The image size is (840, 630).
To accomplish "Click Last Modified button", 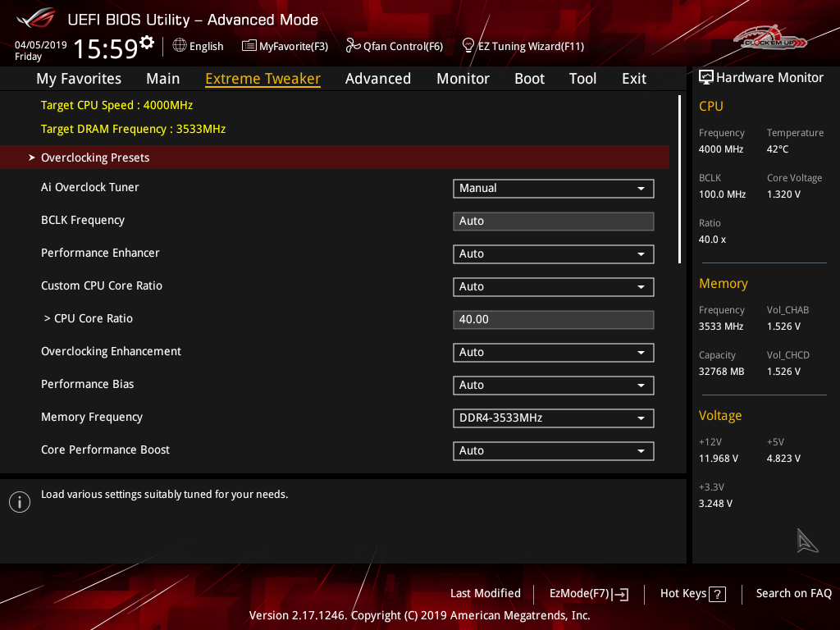I will click(x=485, y=593).
